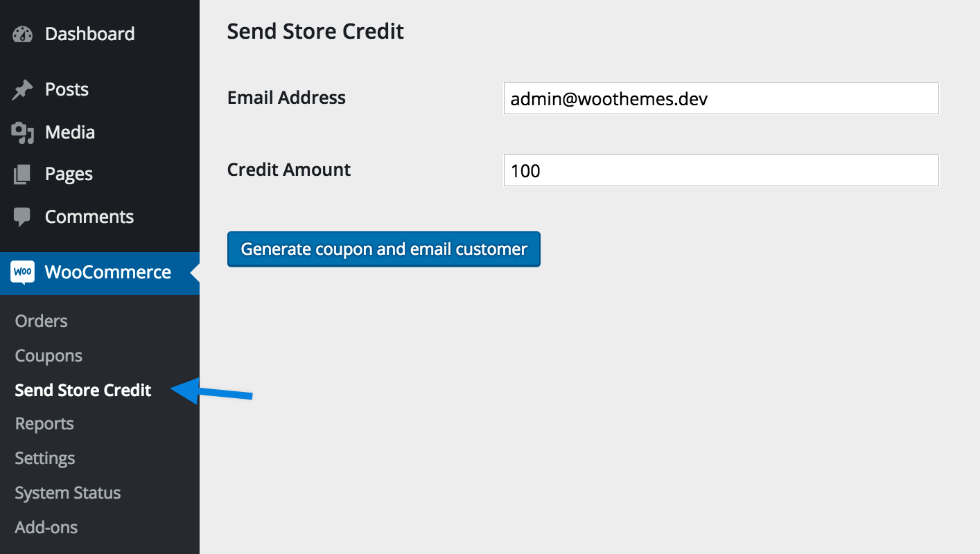Open the Comments menu label
The height and width of the screenshot is (554, 980).
pyautogui.click(x=89, y=217)
